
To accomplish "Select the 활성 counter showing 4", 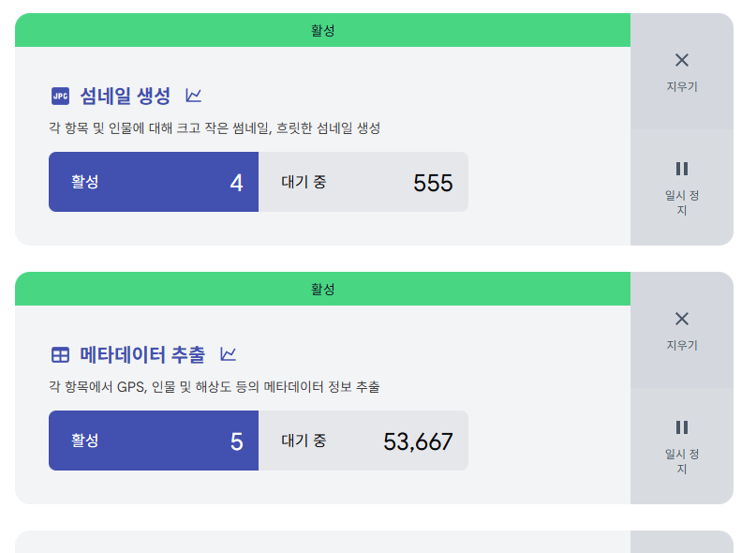I will [x=154, y=182].
